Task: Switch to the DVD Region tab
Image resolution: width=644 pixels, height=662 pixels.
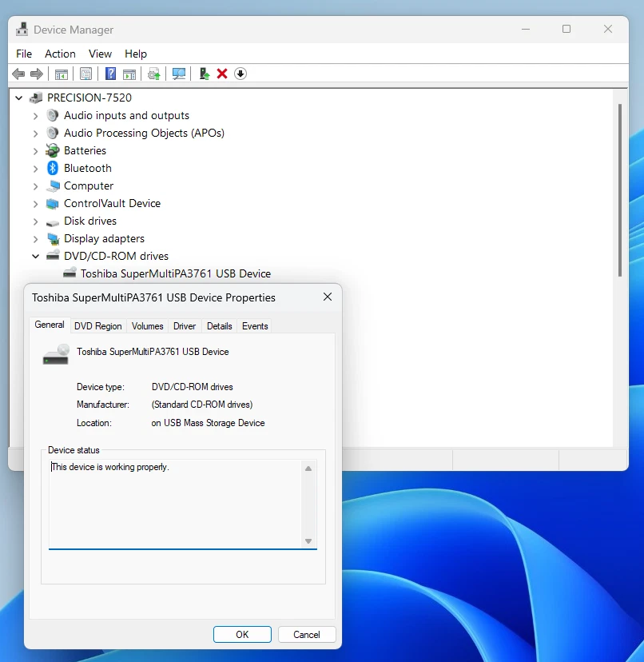Action: (97, 325)
